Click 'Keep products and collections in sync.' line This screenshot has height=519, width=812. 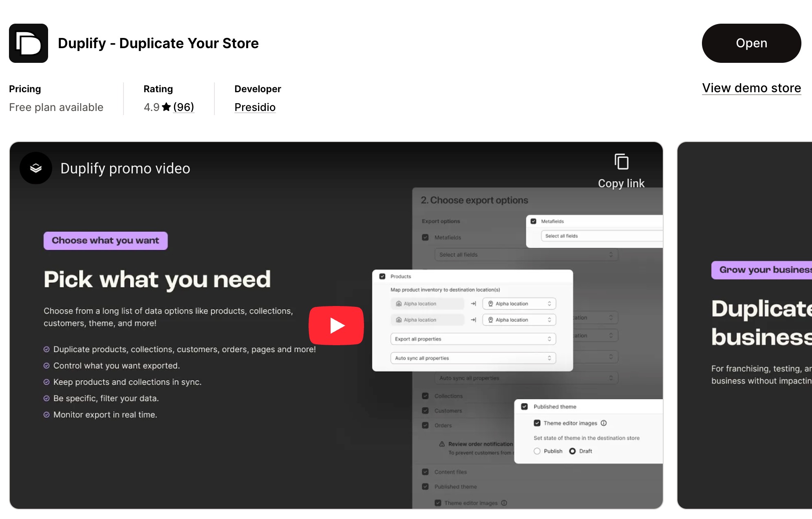click(x=127, y=382)
